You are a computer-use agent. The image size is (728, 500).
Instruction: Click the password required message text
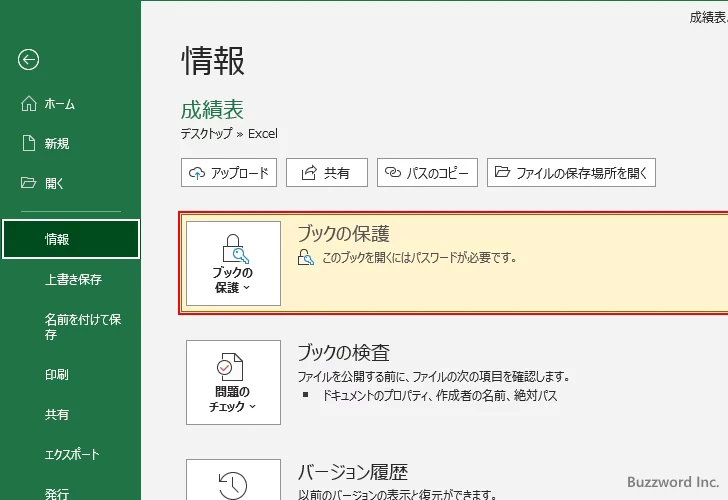tap(420, 257)
